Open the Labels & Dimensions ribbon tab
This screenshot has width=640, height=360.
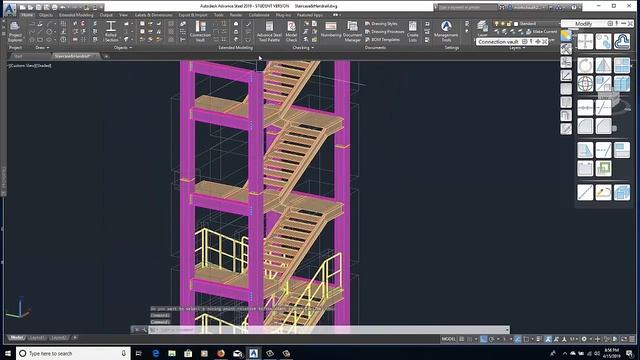point(153,15)
